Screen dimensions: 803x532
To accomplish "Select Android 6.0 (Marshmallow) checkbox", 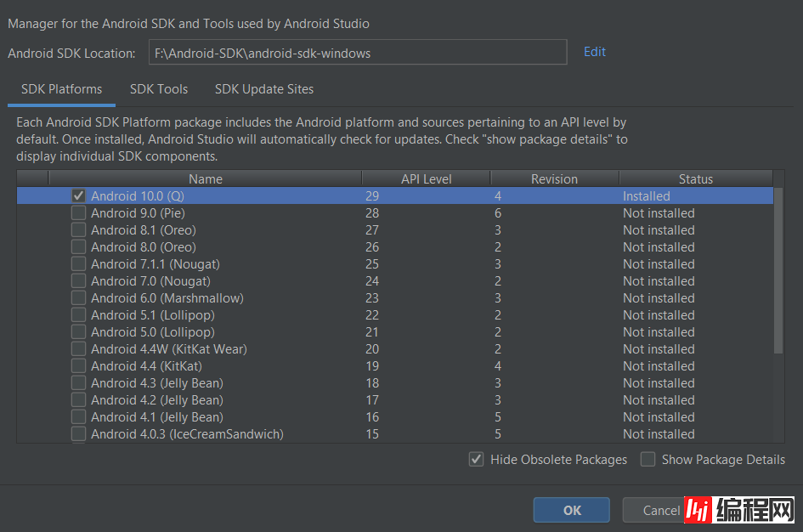I will pos(79,298).
